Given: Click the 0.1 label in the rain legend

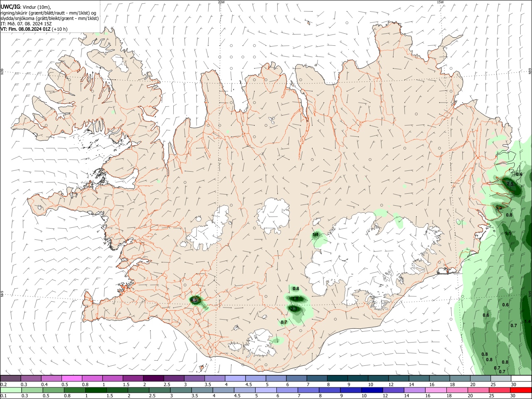Looking at the screenshot, I should [x=3, y=396].
